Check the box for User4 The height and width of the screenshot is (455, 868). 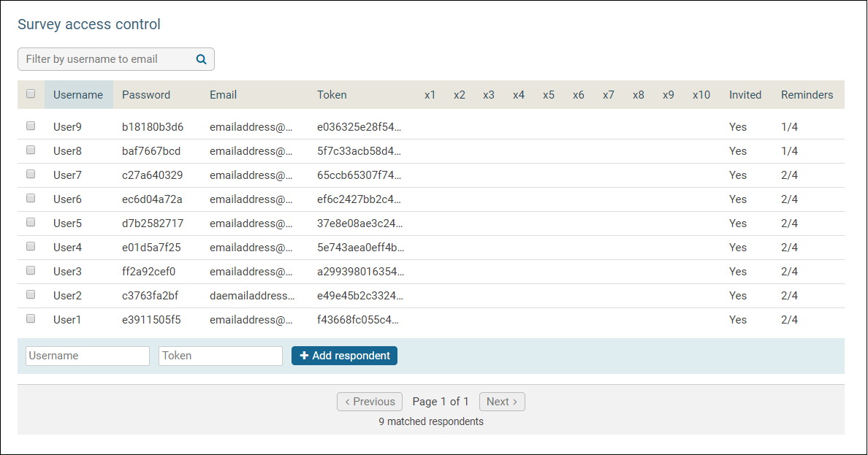[x=31, y=246]
